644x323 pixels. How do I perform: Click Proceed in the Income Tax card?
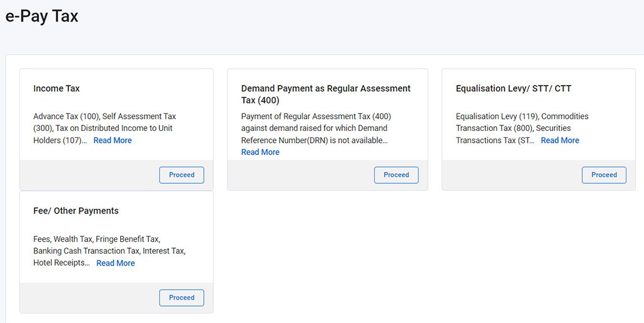182,175
